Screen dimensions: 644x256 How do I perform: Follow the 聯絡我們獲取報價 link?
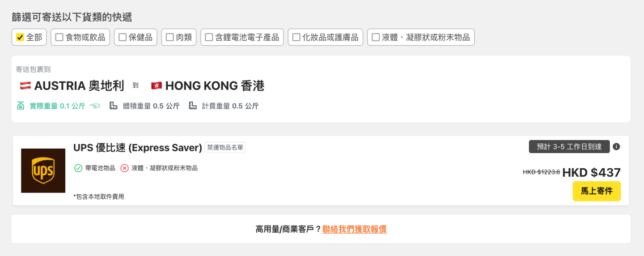point(354,229)
